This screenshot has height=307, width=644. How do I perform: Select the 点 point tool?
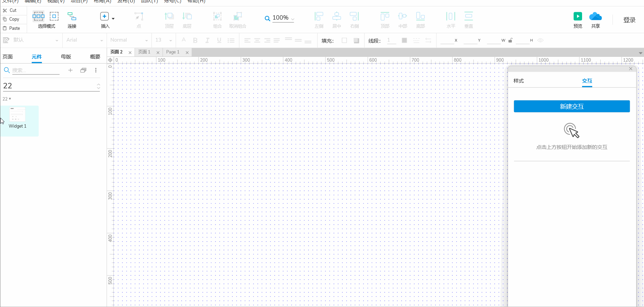click(139, 16)
